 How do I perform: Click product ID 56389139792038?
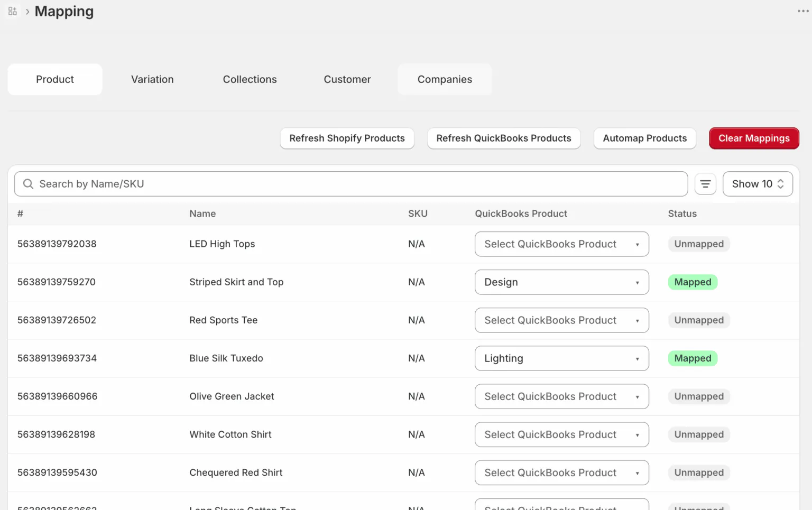point(57,244)
